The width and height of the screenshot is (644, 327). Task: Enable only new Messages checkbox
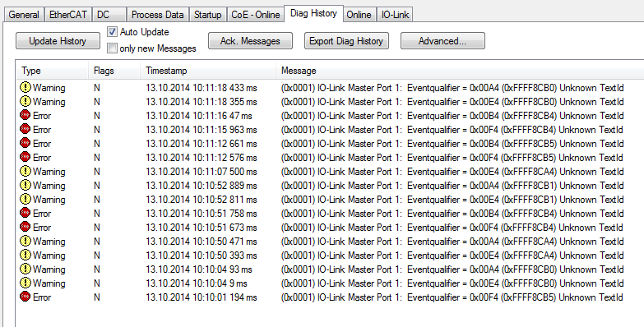pyautogui.click(x=112, y=48)
